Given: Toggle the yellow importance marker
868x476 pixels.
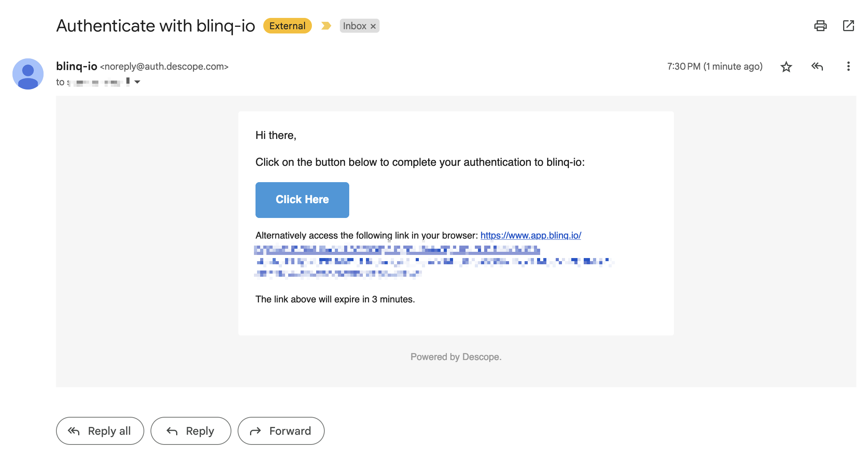Looking at the screenshot, I should click(x=326, y=26).
